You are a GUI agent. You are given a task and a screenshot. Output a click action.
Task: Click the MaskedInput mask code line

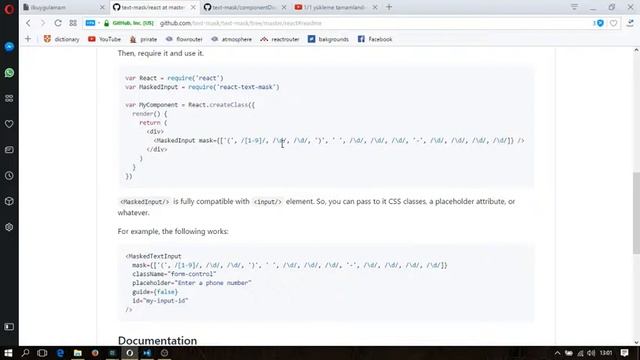339,140
